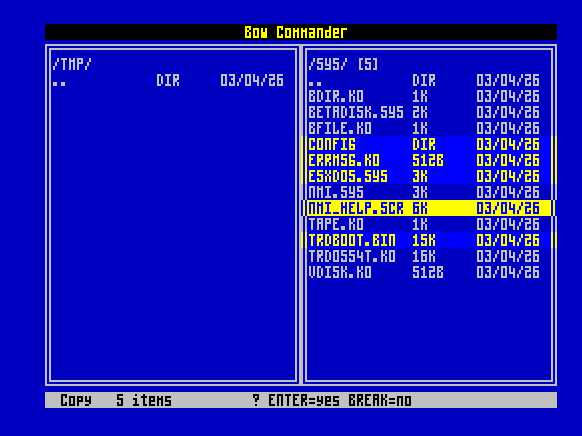Select the BETADISK.SYS file entry
Image resolution: width=582 pixels, height=436 pixels.
pos(424,112)
